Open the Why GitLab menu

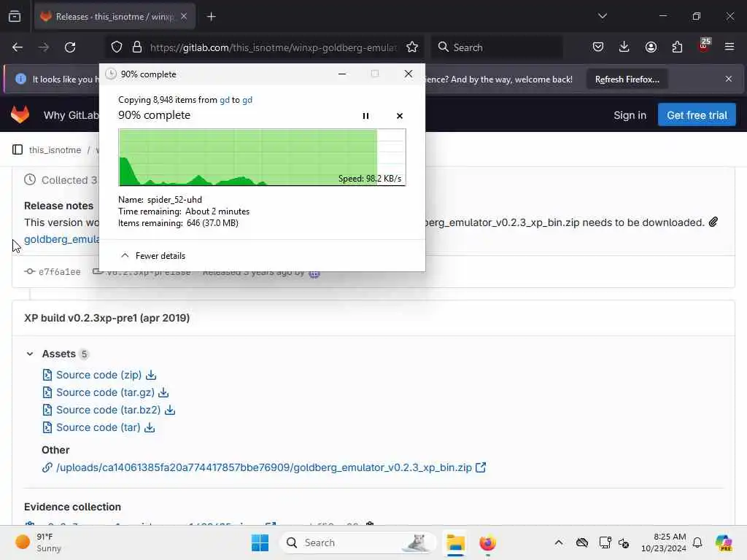point(71,115)
